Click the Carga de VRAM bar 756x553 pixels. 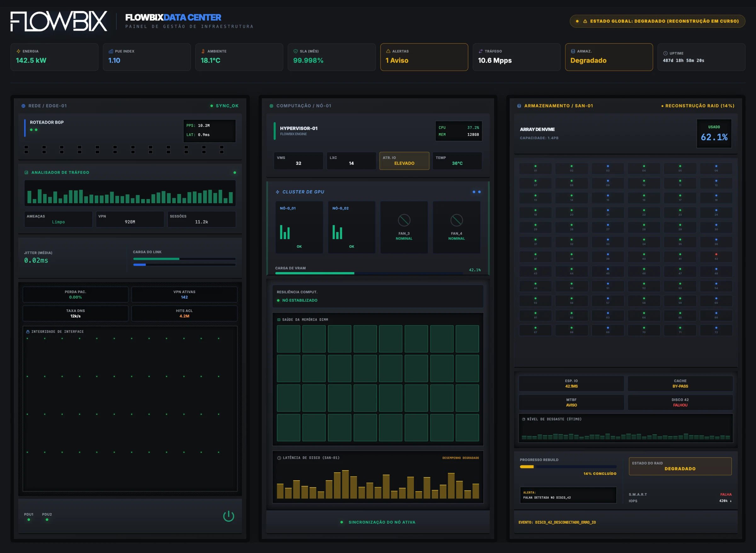click(369, 273)
